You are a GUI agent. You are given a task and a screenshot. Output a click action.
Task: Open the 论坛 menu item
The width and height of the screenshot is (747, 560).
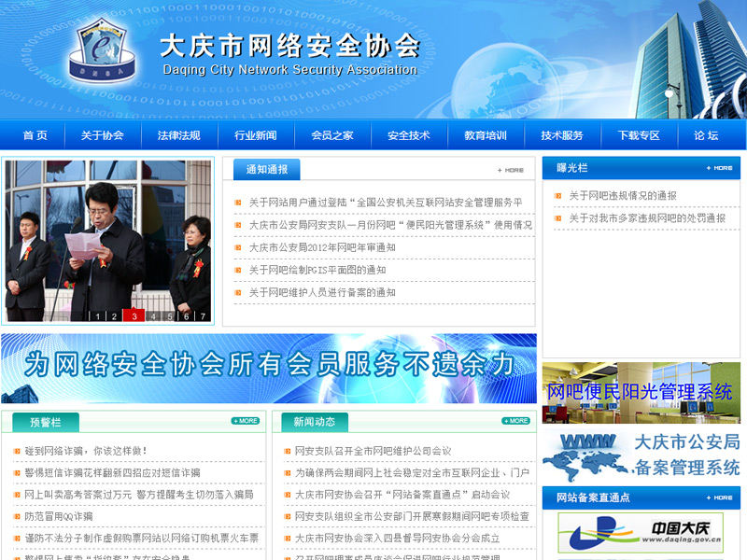coord(706,134)
